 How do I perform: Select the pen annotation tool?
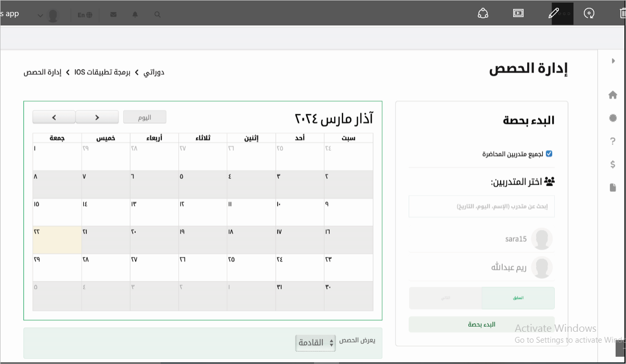coord(553,14)
